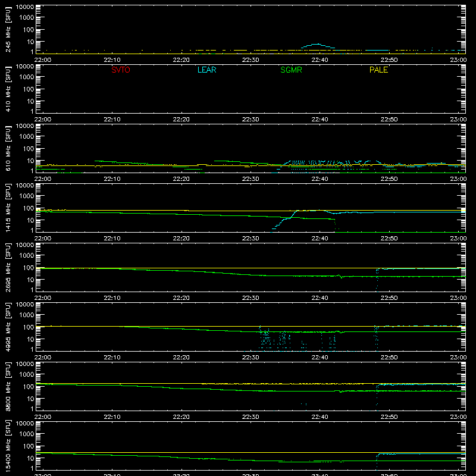This screenshot has height=476, width=476.
Task: Click the cyan burst peak in 245 MHz panel
Action: coord(318,44)
